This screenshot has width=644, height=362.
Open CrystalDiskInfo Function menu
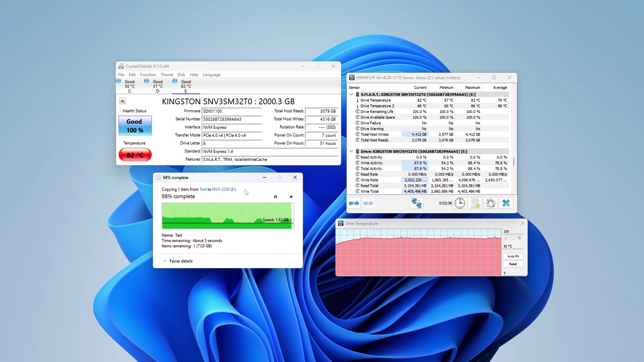(x=148, y=75)
